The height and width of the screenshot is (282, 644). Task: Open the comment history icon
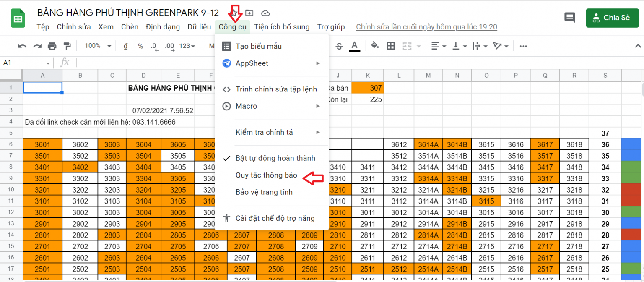(569, 18)
